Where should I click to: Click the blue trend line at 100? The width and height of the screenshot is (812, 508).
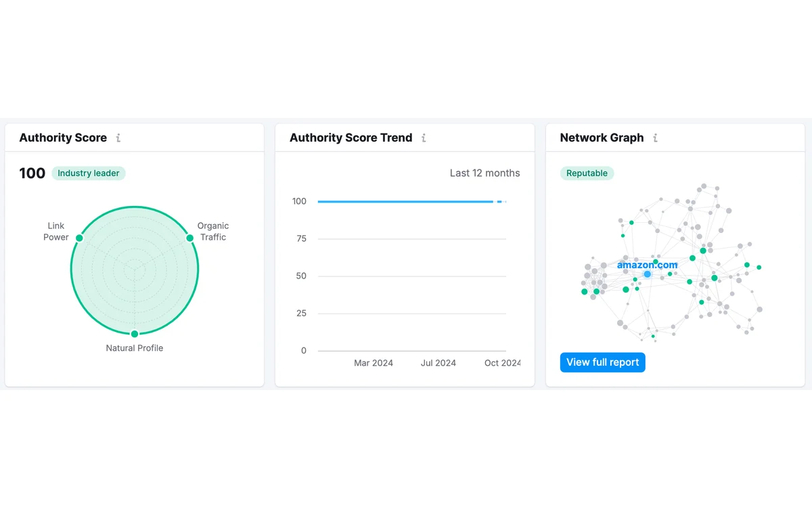pyautogui.click(x=411, y=201)
